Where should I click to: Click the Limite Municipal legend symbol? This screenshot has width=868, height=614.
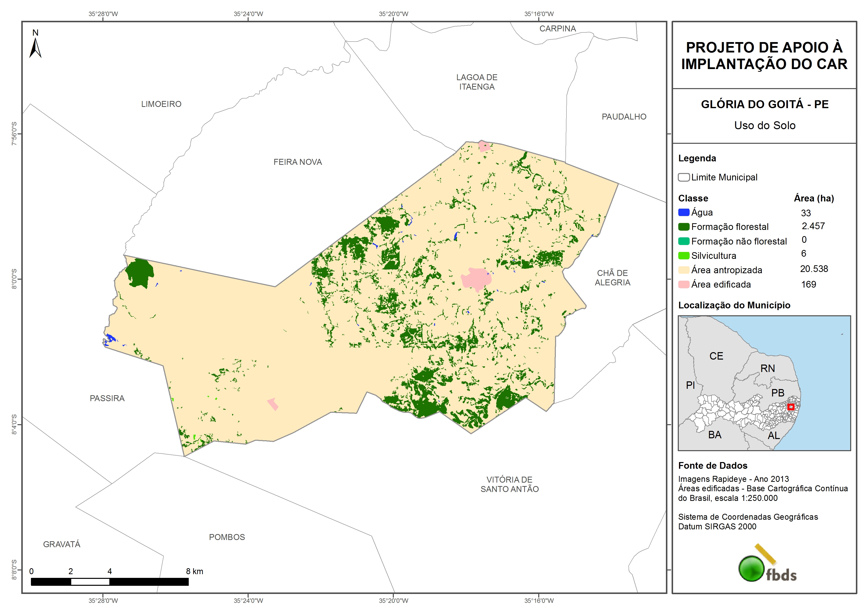tap(683, 177)
